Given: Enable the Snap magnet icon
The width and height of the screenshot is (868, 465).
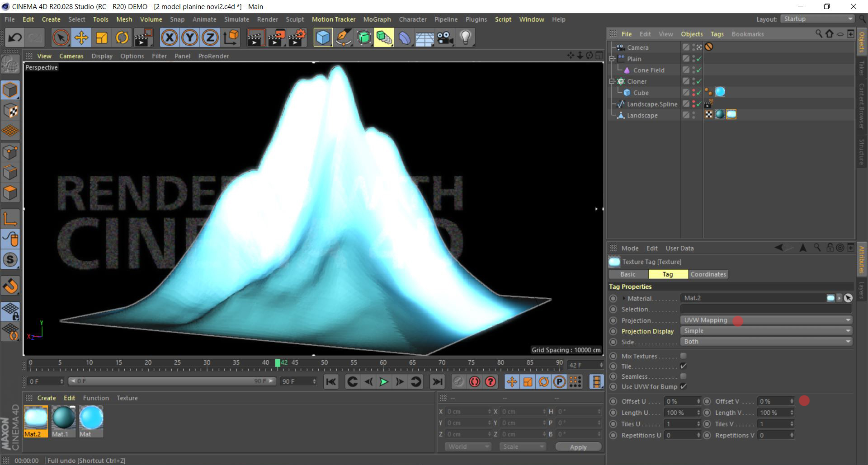Looking at the screenshot, I should tap(10, 286).
